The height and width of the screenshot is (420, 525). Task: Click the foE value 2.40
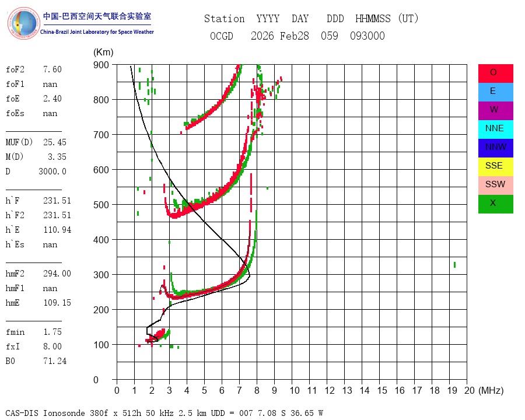tap(52, 99)
